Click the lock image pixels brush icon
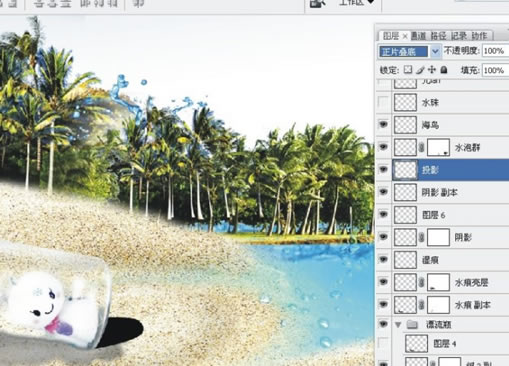 coord(420,70)
